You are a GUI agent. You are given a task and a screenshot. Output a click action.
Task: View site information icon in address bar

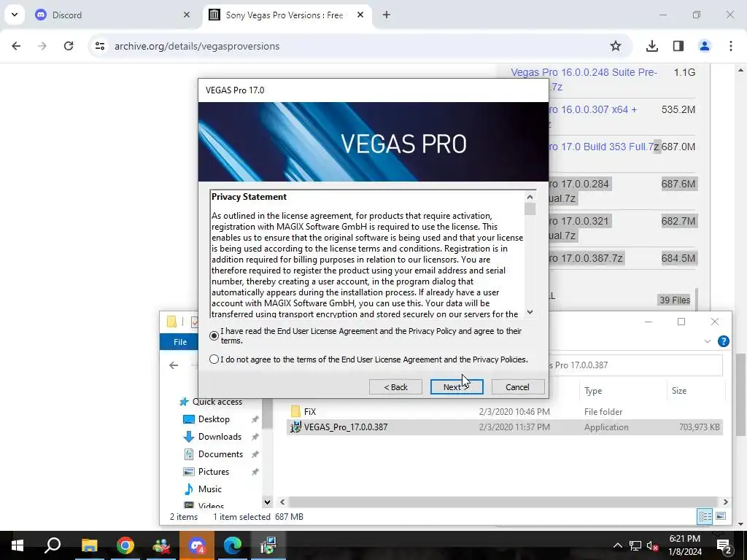[99, 46]
